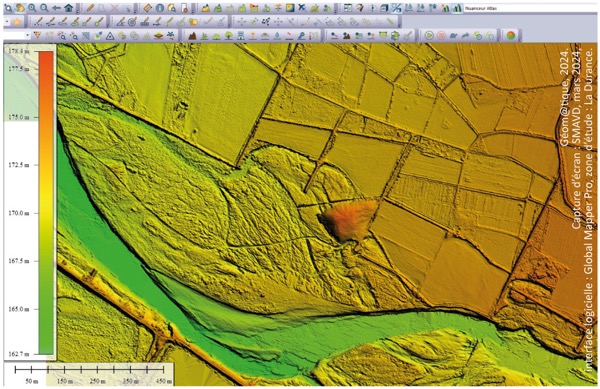Open the dropdown arrow beside the star icon
This screenshot has height=389, width=600.
(x=7, y=22)
